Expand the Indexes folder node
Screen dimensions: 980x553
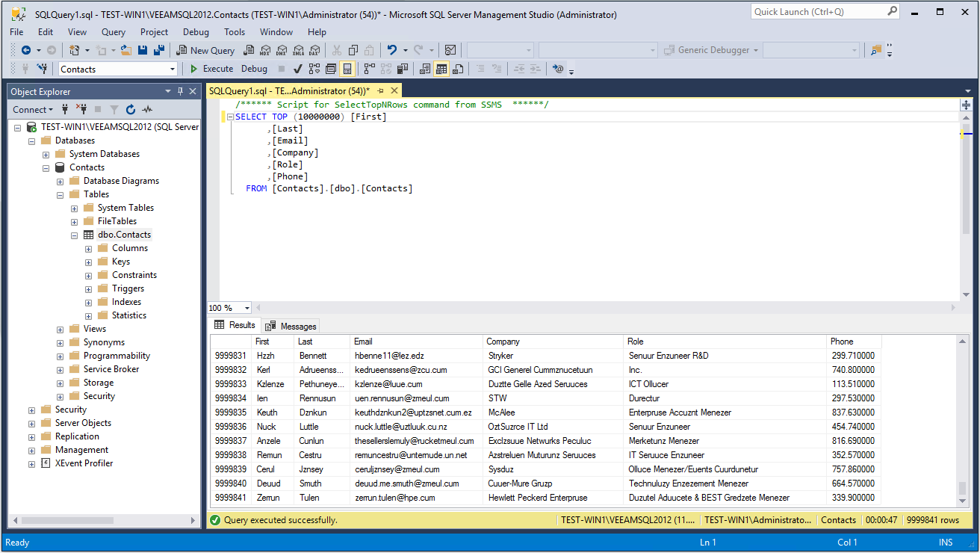coord(89,302)
